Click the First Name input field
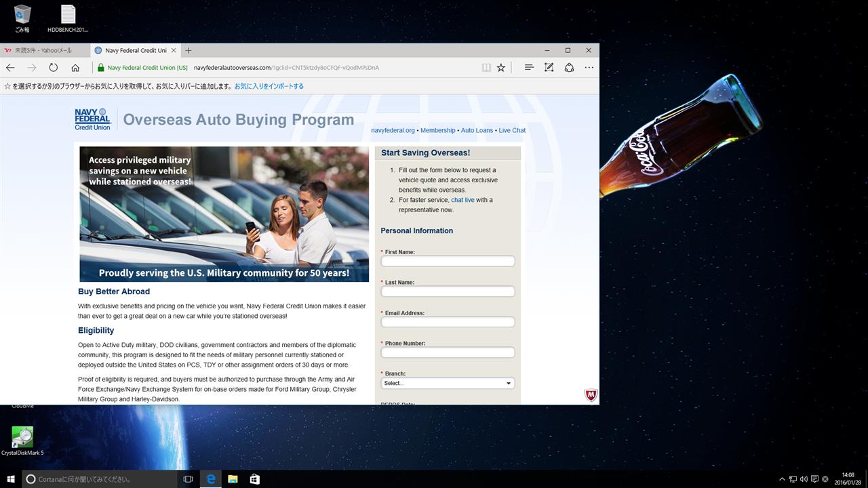Image resolution: width=868 pixels, height=488 pixels. tap(448, 262)
